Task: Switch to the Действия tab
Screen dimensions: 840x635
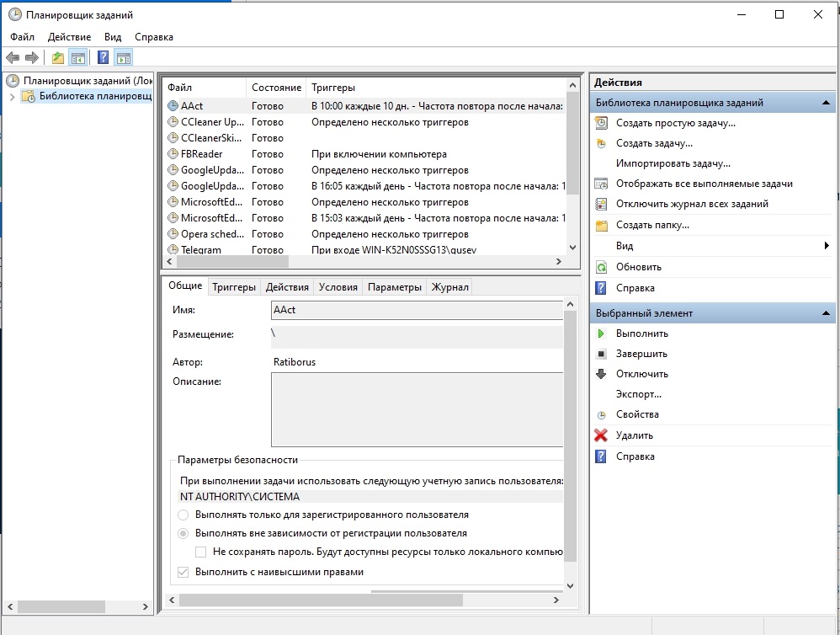Action: point(287,287)
